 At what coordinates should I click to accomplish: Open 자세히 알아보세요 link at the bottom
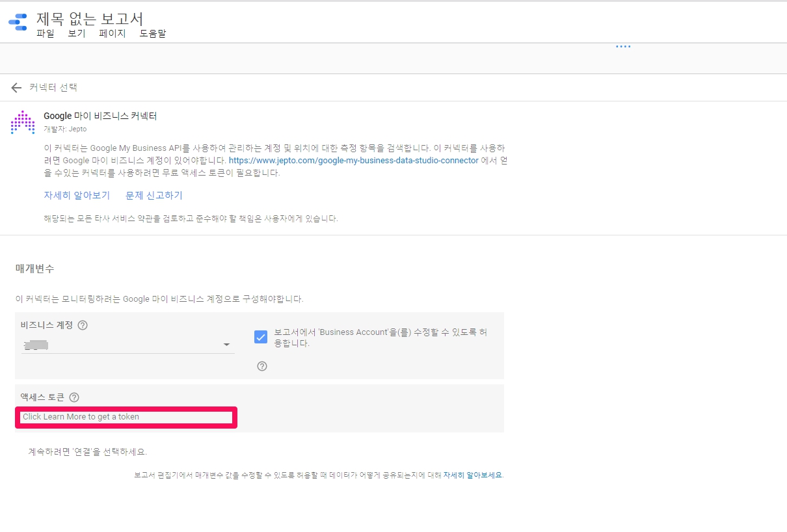pyautogui.click(x=473, y=475)
